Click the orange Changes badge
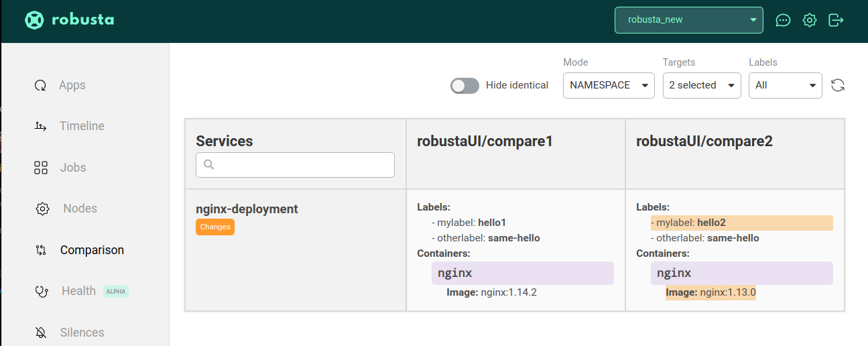The width and height of the screenshot is (868, 346). (x=215, y=227)
